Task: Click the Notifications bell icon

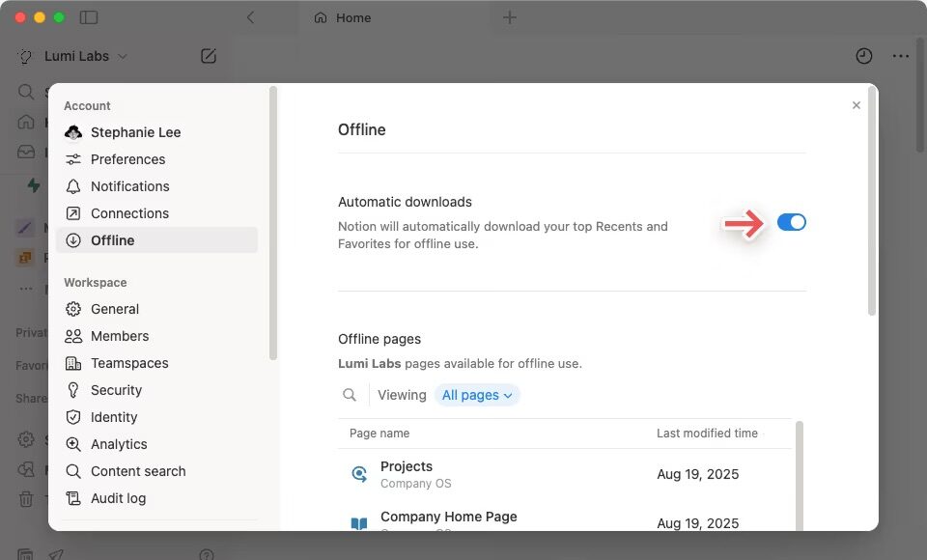Action: [x=73, y=186]
